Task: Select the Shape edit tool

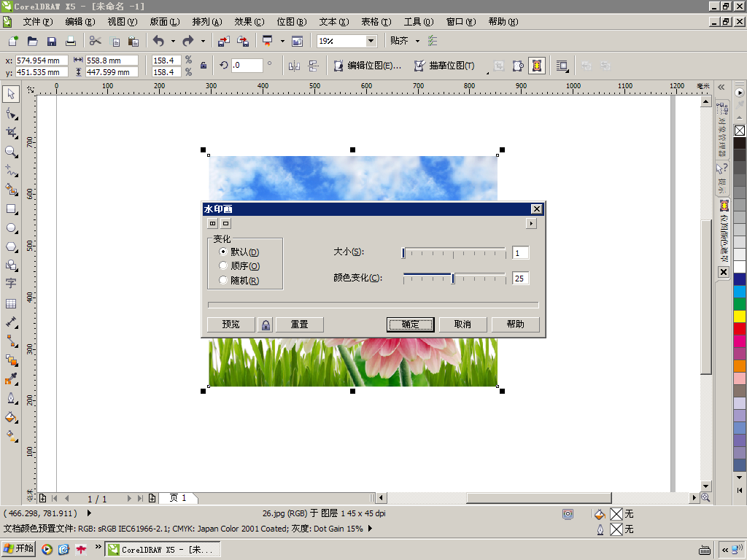Action: [x=11, y=114]
